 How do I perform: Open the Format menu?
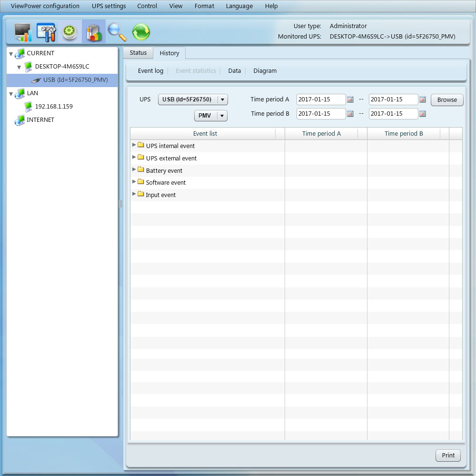[204, 6]
